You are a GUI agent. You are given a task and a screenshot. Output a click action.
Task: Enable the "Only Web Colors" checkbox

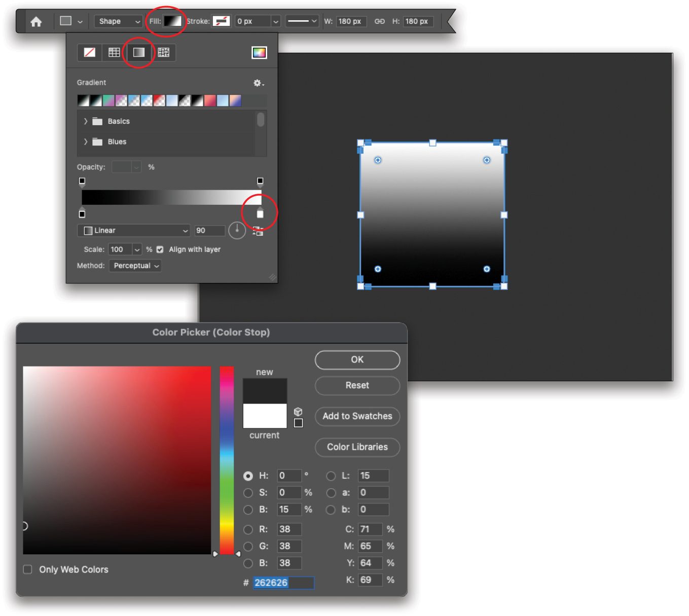pyautogui.click(x=27, y=569)
